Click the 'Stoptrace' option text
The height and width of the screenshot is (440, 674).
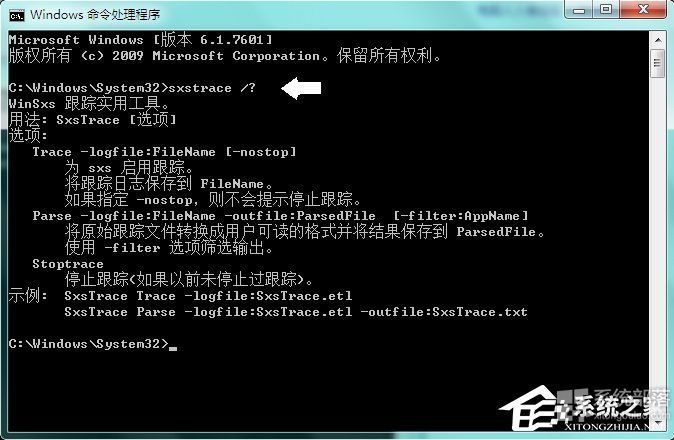click(x=68, y=264)
